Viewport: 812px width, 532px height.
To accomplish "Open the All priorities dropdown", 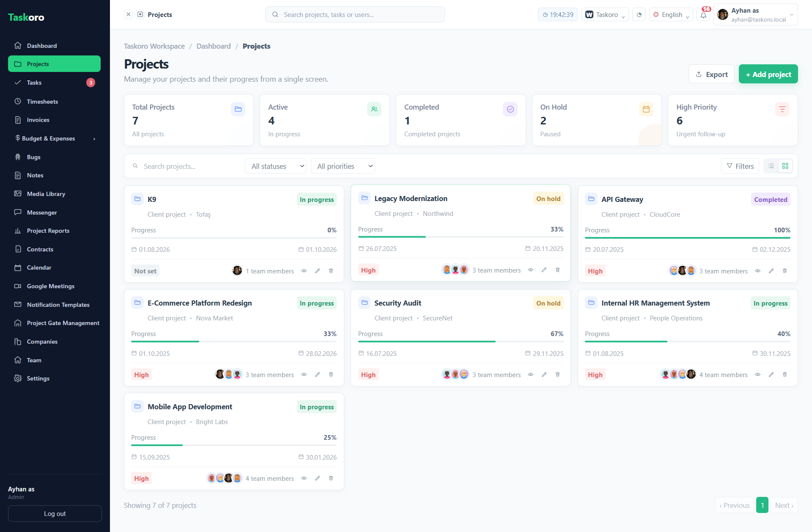I will click(343, 166).
